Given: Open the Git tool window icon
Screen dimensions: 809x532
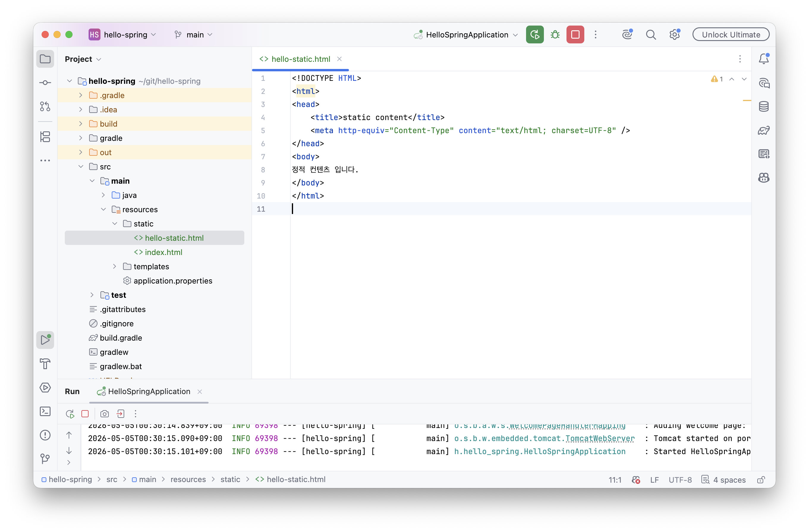Looking at the screenshot, I should 45,459.
